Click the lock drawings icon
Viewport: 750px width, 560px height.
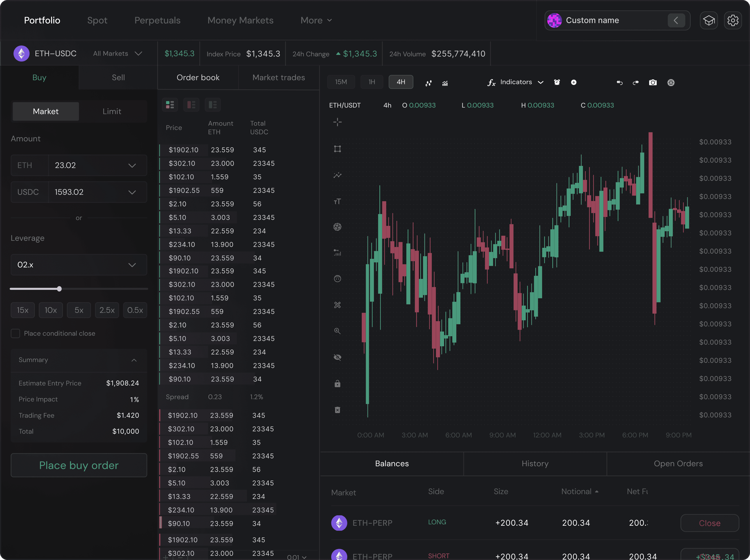pyautogui.click(x=337, y=384)
